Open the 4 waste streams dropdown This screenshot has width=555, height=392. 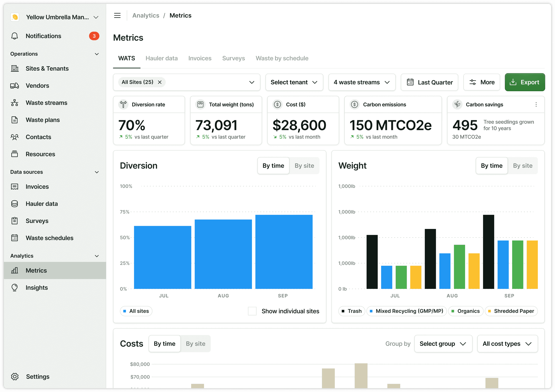click(x=362, y=82)
